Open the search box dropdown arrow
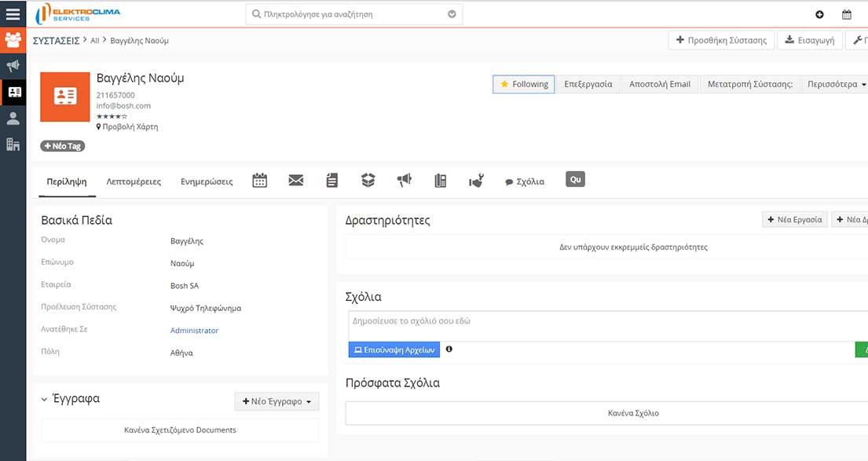Screen dimensions: 868x461 tap(452, 14)
